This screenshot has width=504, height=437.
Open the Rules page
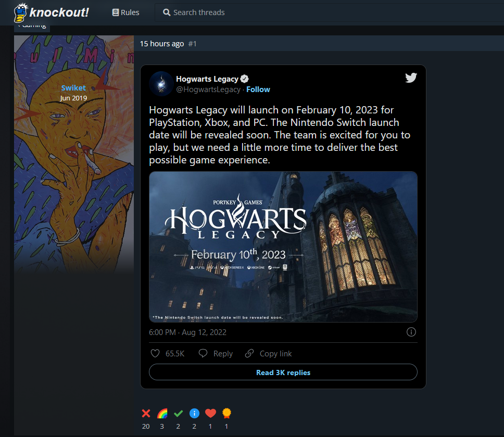(x=125, y=12)
